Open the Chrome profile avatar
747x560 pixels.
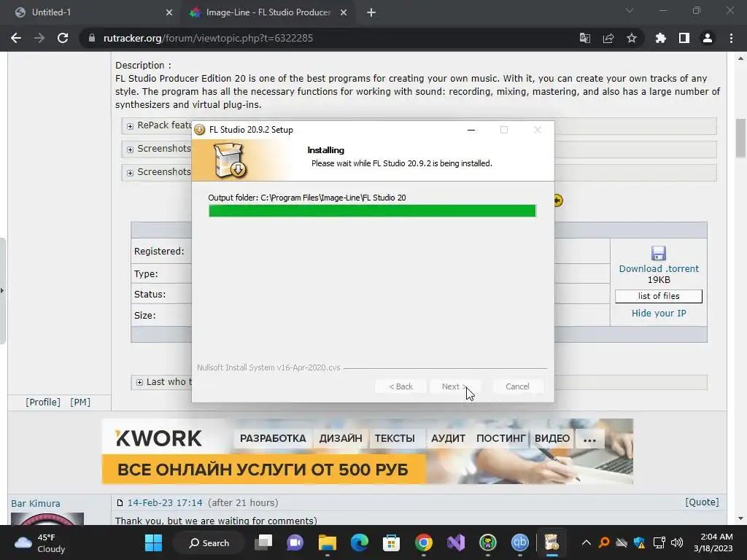708,38
